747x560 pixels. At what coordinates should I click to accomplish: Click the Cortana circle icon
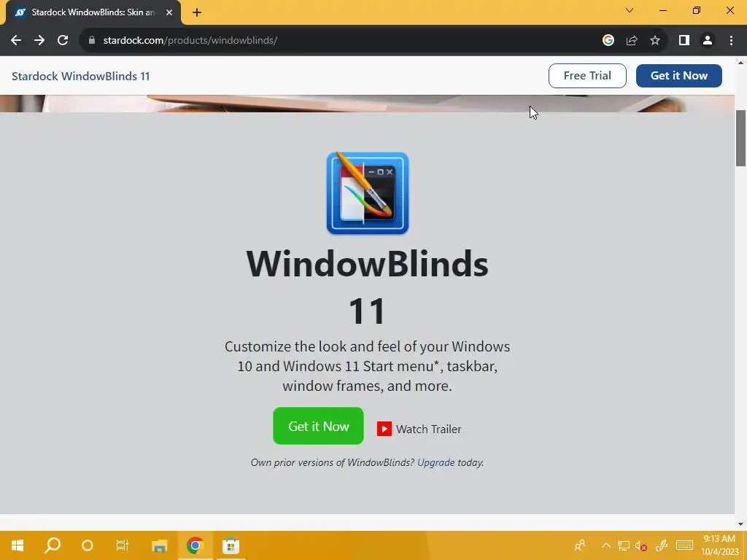pos(88,545)
